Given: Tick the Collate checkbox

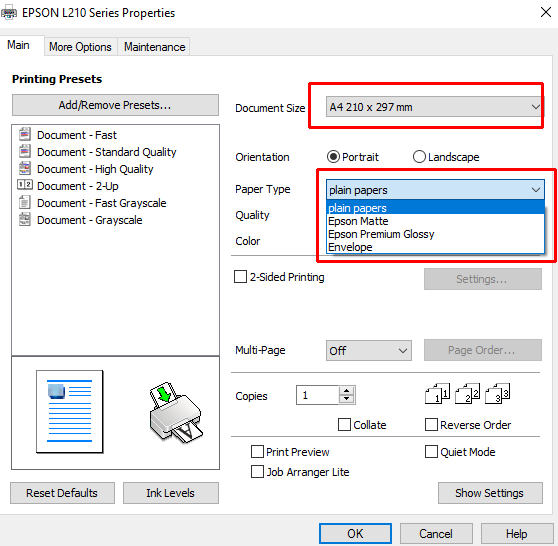Looking at the screenshot, I should (x=344, y=425).
